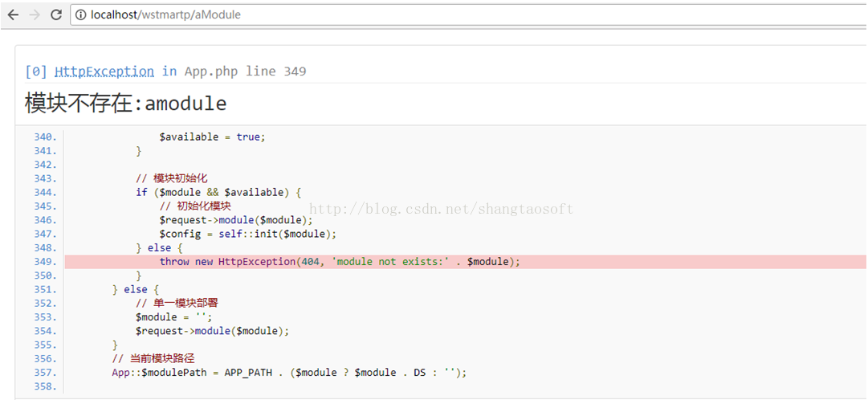This screenshot has width=868, height=400.
Task: Click the code '$request->module($module);' on line 346
Action: click(236, 220)
